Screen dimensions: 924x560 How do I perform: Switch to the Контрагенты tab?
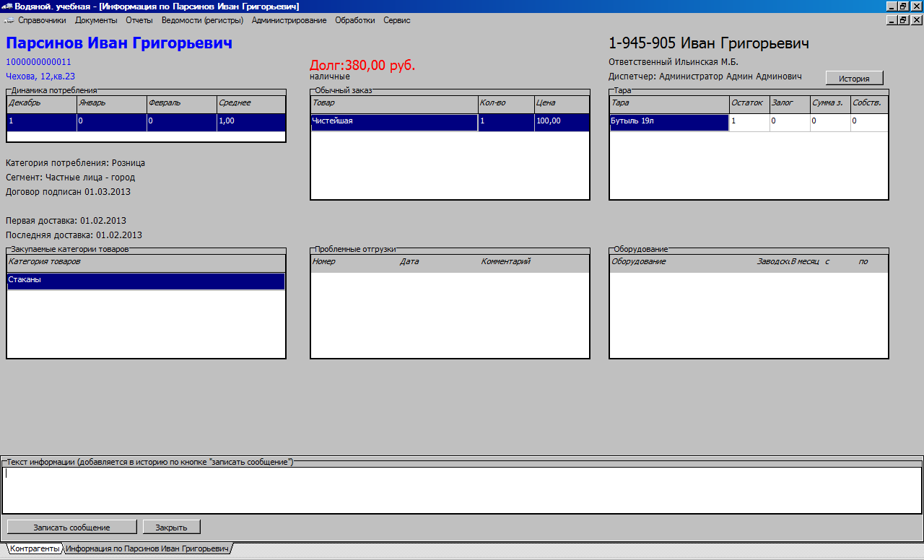pyautogui.click(x=34, y=549)
